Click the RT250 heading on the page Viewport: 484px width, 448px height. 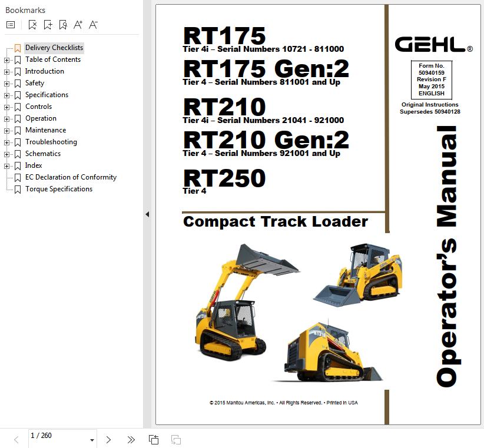click(224, 178)
